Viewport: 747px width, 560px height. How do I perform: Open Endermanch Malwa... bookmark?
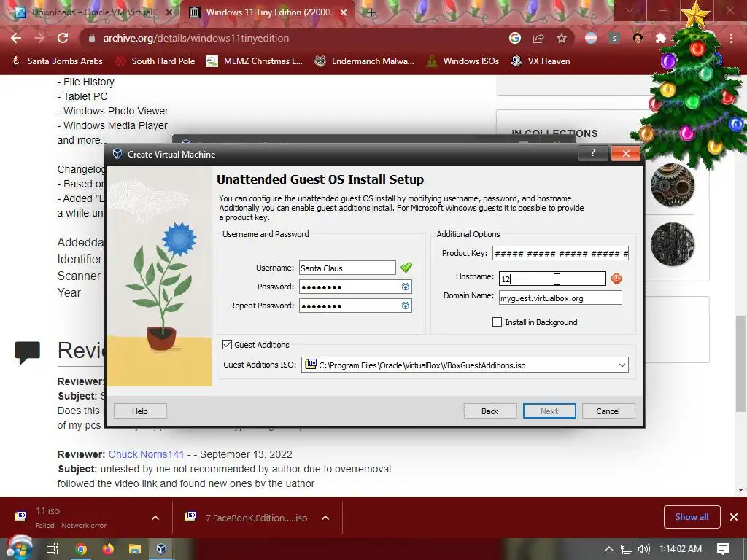point(365,61)
